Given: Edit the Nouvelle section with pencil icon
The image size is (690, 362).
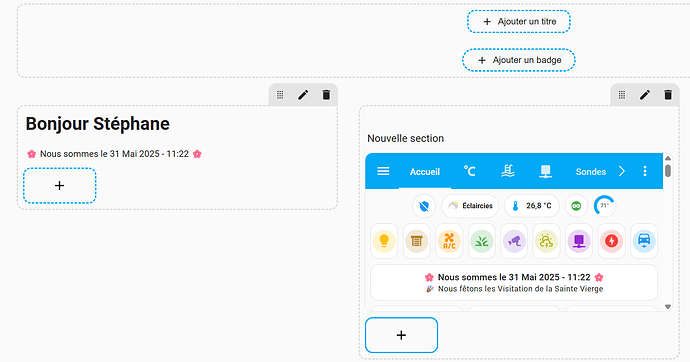Looking at the screenshot, I should pos(645,95).
